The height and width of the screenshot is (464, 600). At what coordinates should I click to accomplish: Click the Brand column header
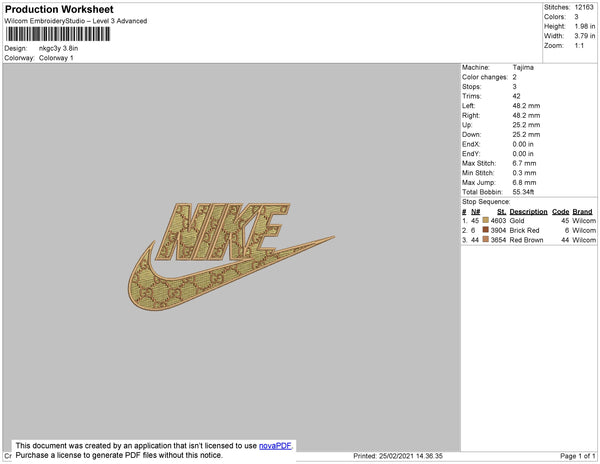582,212
